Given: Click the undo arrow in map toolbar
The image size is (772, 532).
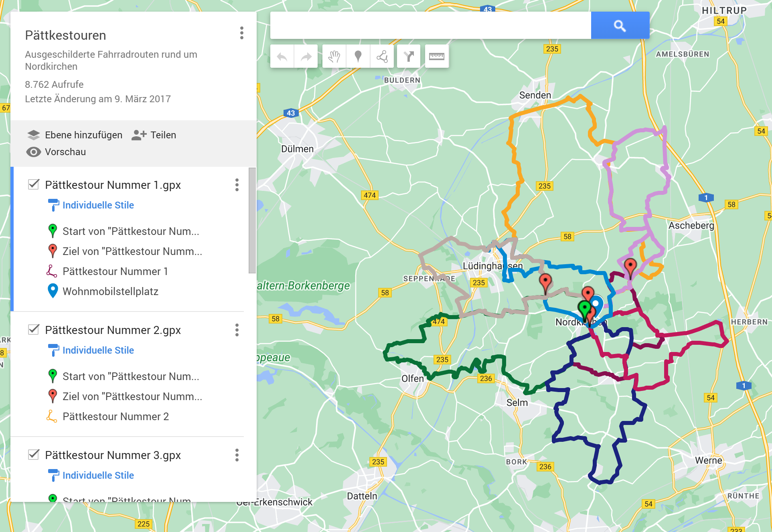Looking at the screenshot, I should (x=282, y=57).
